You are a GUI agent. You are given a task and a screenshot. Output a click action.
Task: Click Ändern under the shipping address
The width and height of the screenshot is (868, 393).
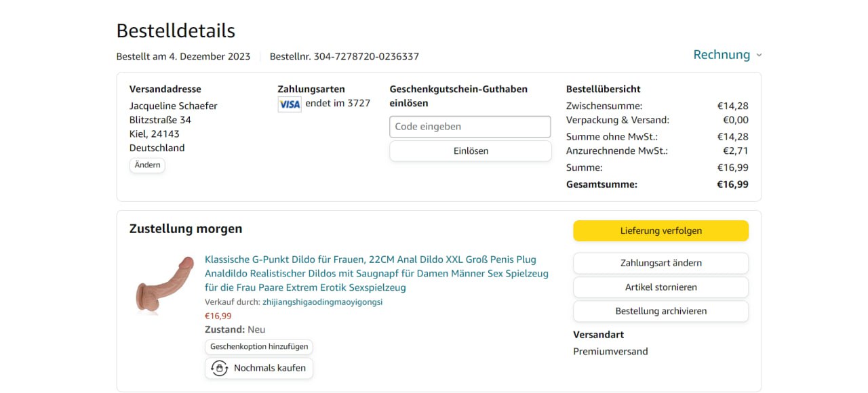coord(147,165)
